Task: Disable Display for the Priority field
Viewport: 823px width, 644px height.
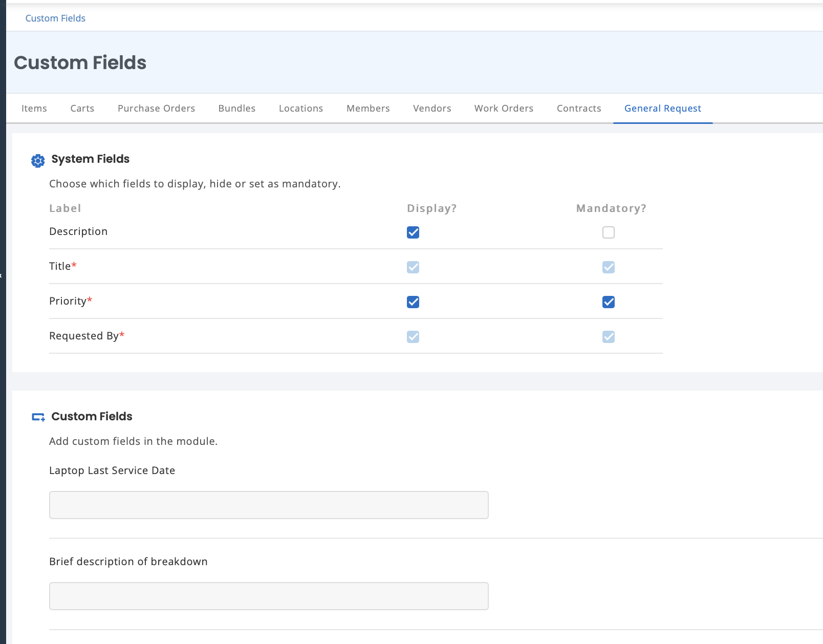Action: [413, 302]
